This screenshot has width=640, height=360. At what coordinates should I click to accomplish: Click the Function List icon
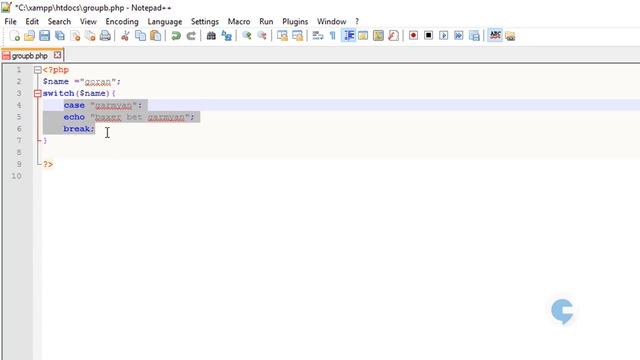point(393,36)
